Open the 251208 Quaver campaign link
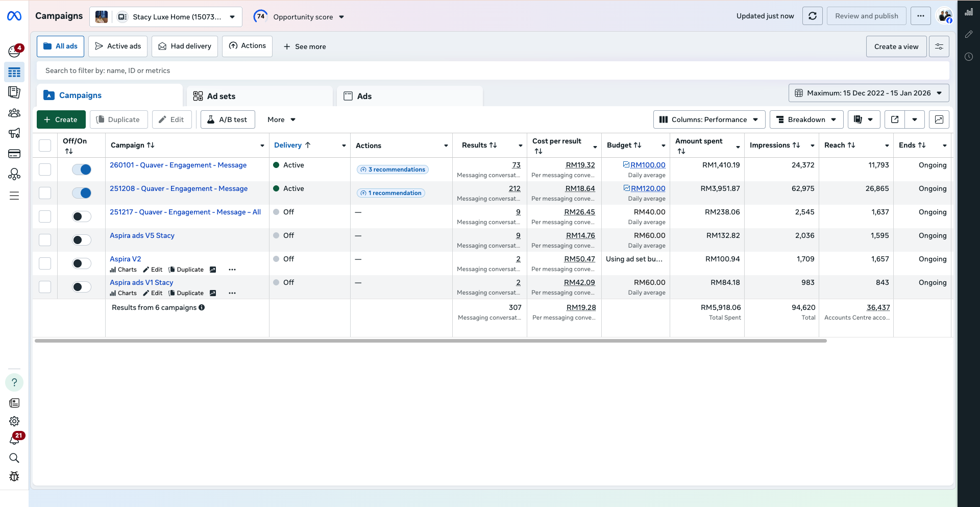This screenshot has height=507, width=980. [179, 188]
